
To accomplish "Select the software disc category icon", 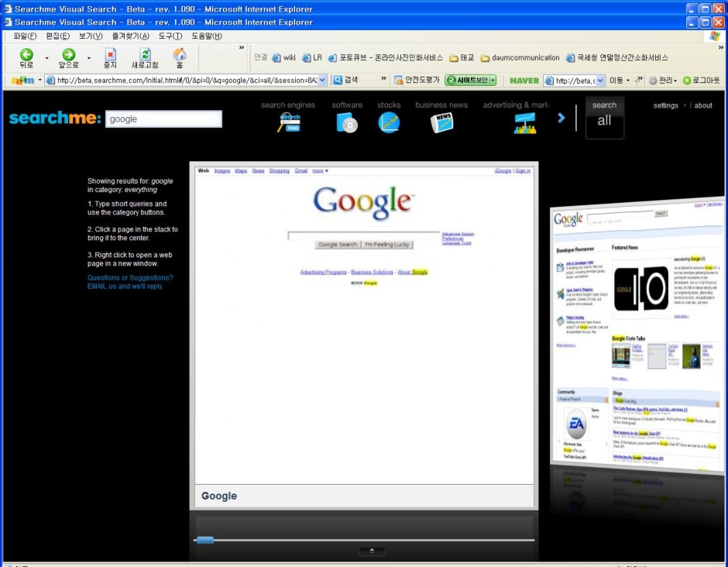I will [347, 123].
